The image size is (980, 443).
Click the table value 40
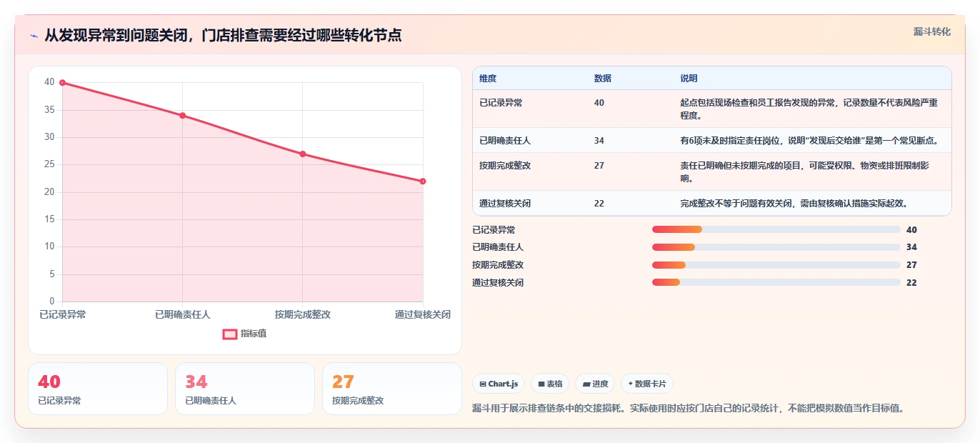pos(599,103)
